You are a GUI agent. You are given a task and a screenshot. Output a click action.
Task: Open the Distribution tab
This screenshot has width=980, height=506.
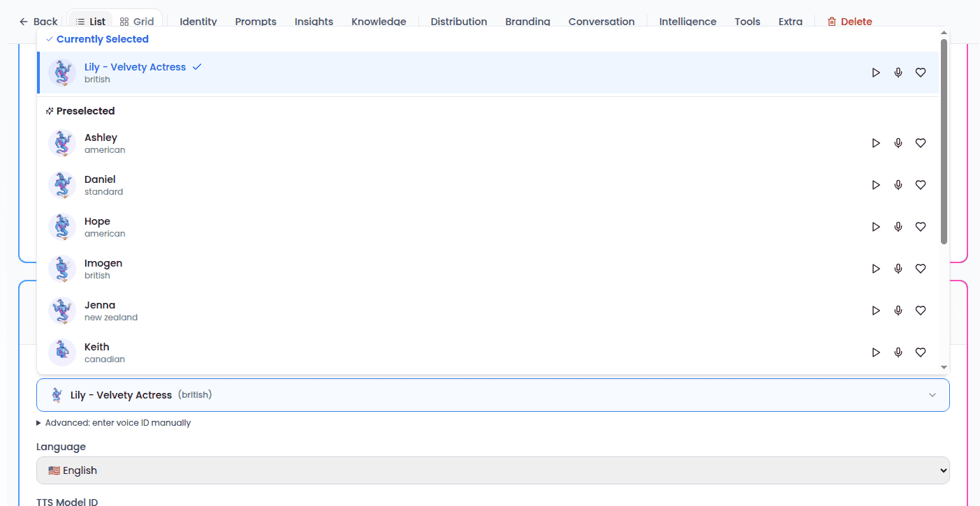click(x=459, y=22)
